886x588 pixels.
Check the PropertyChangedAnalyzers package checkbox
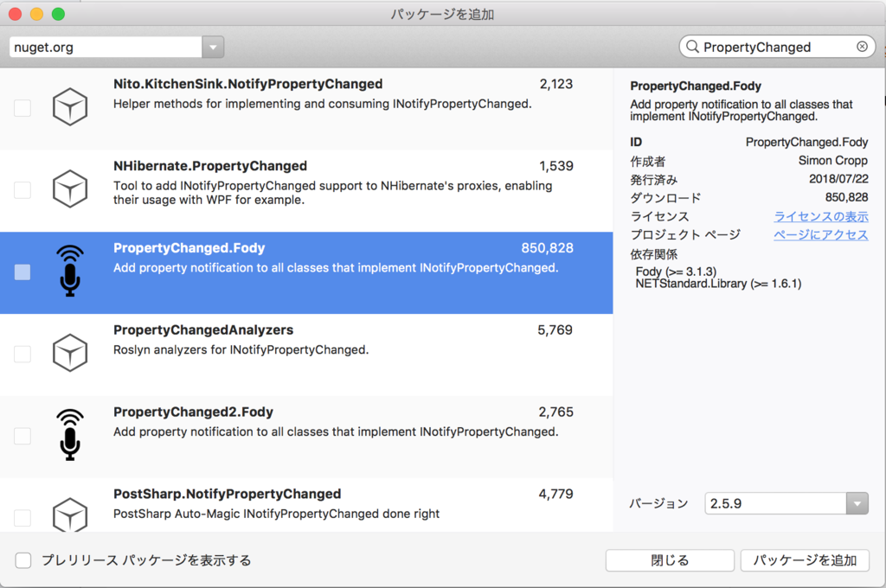[22, 354]
